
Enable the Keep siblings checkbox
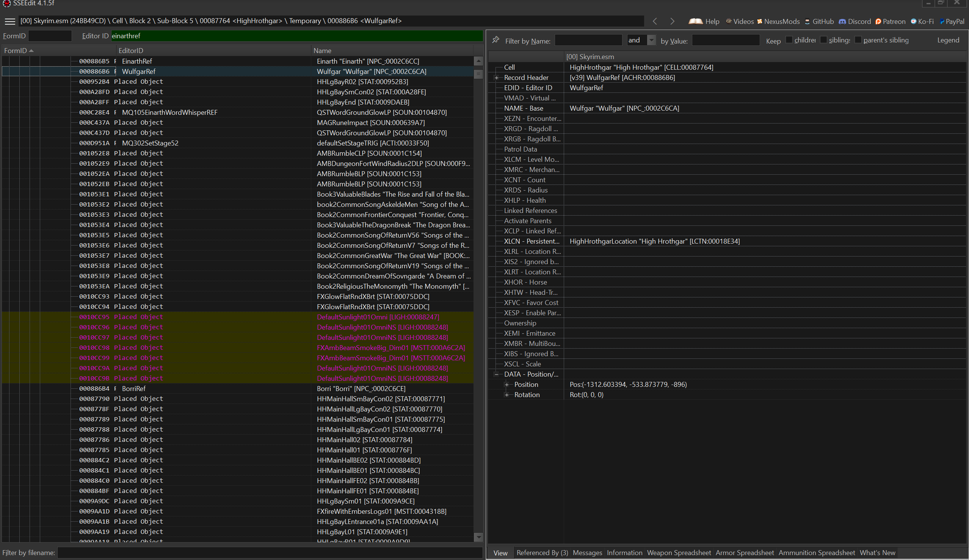(x=823, y=39)
